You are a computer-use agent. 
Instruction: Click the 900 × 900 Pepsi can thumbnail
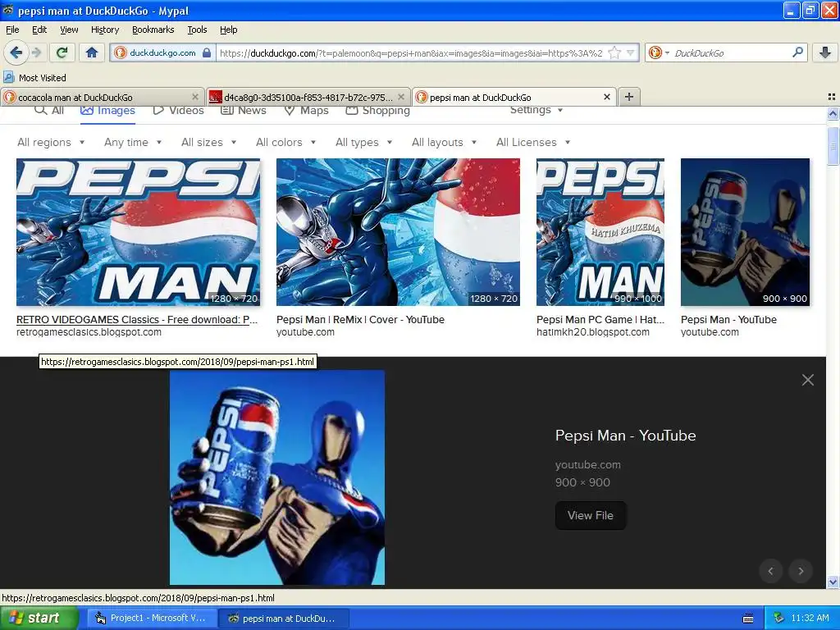(x=745, y=232)
